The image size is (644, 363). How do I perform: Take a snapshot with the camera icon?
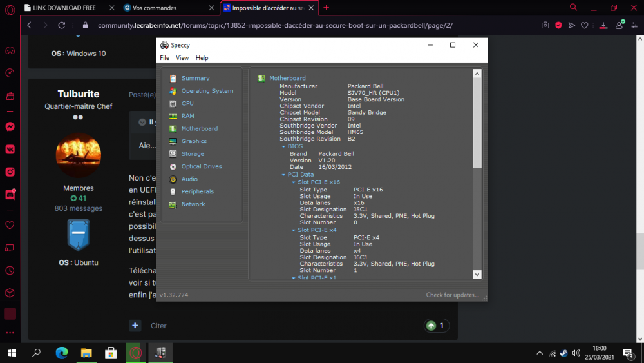pos(545,25)
